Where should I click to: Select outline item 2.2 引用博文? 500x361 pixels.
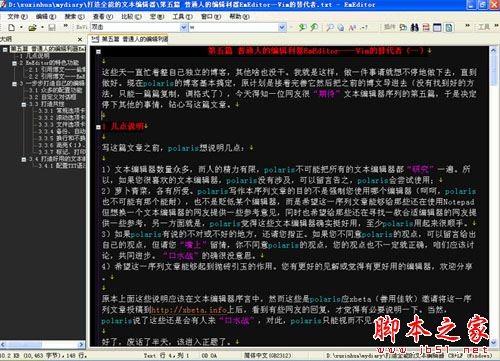[57, 77]
